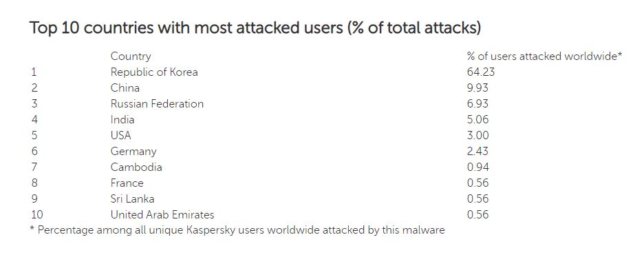Click the % of users attacked worldwide header

pos(545,57)
